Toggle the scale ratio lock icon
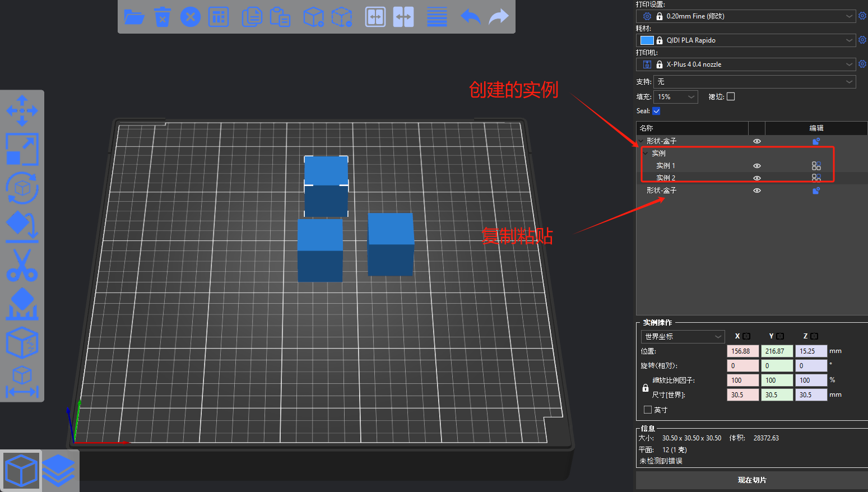Screen dimensions: 868x492 tap(646, 388)
